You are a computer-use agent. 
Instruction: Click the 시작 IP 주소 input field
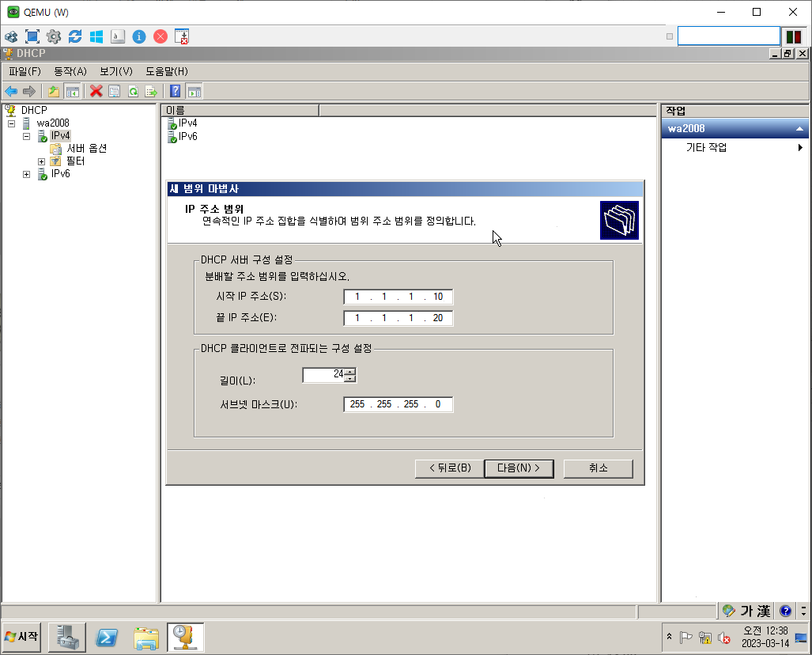pos(398,297)
